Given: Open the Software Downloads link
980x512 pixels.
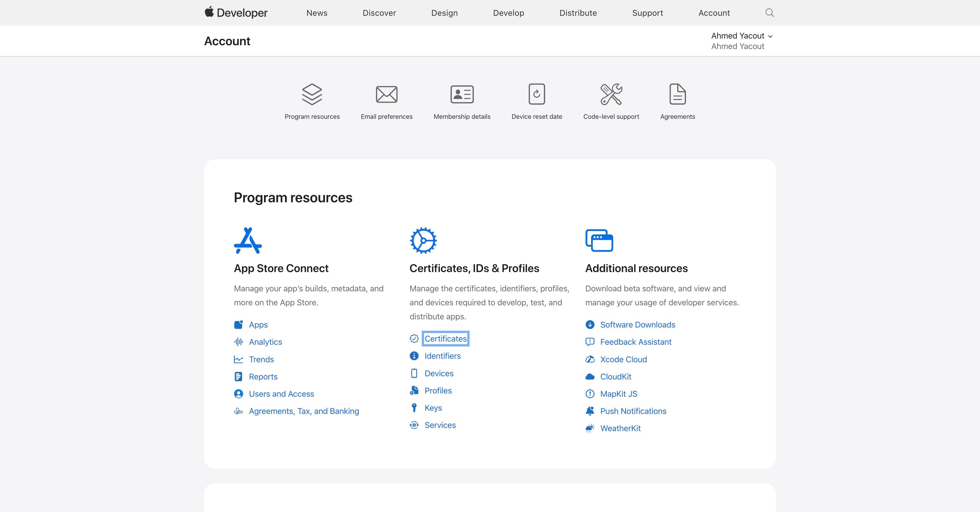Looking at the screenshot, I should click(638, 325).
